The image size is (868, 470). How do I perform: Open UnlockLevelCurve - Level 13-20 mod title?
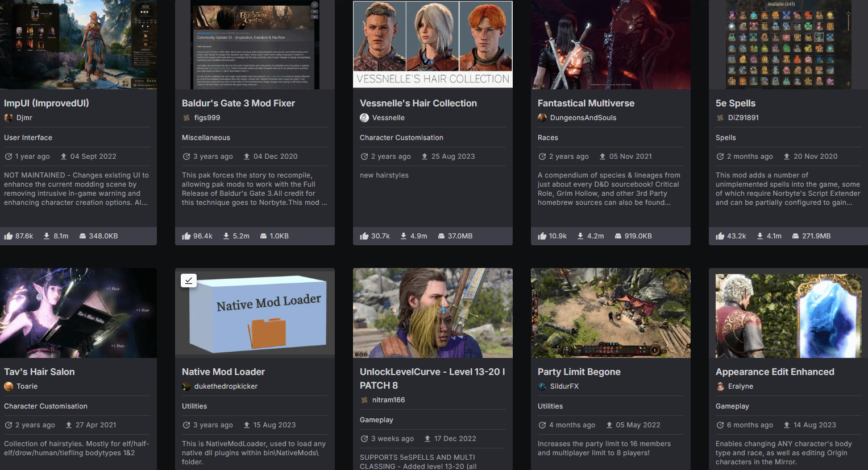point(433,378)
